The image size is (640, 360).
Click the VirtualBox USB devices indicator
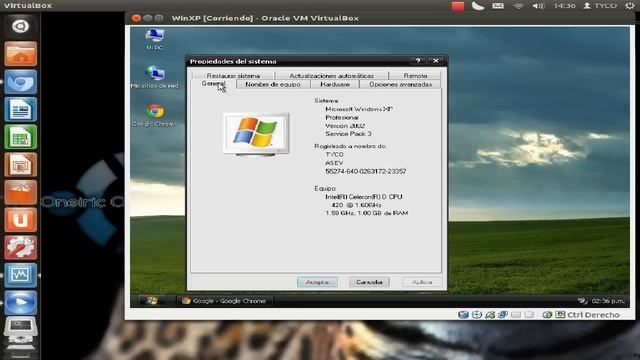(490, 315)
